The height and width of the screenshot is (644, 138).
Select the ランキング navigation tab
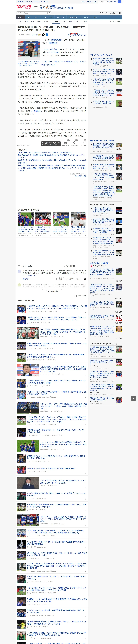pos(86,17)
